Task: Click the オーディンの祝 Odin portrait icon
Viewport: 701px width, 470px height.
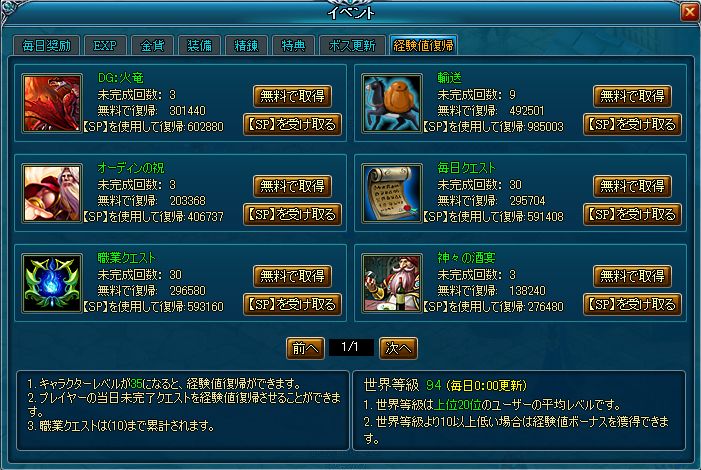Action: (52, 193)
